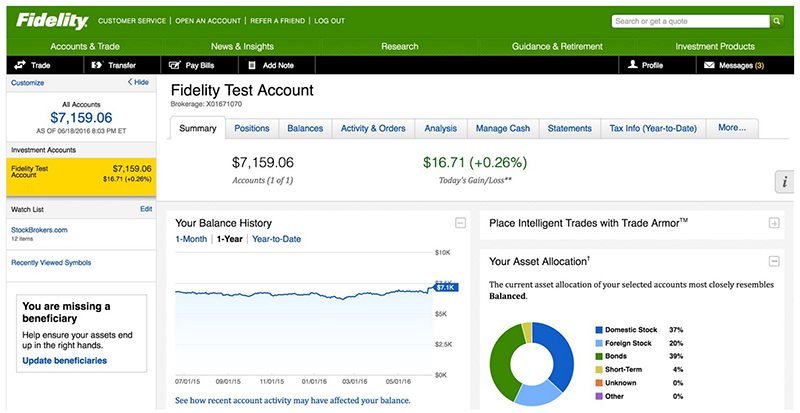Select the Manage Cash tab

click(503, 129)
